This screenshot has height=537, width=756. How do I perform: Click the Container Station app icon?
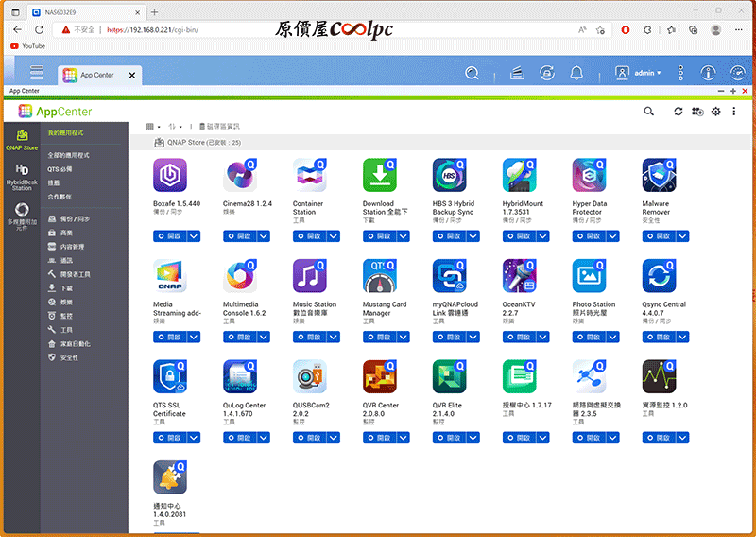pyautogui.click(x=310, y=175)
